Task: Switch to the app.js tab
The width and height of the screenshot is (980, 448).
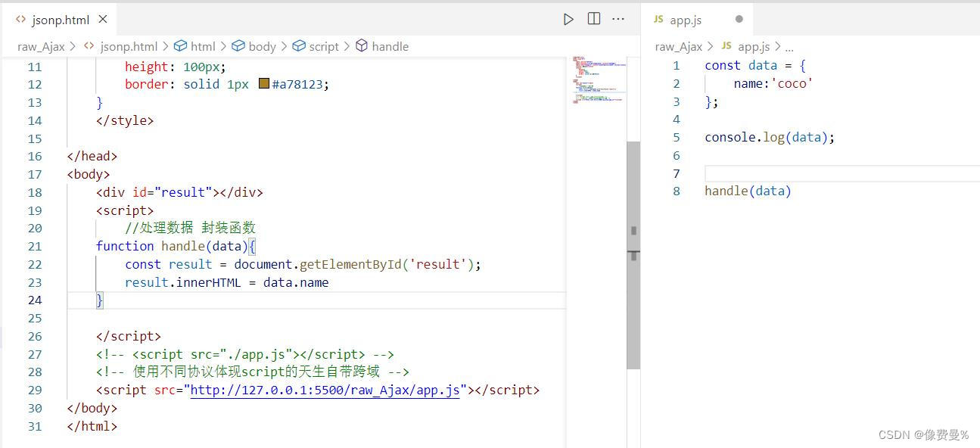Action: pos(697,19)
